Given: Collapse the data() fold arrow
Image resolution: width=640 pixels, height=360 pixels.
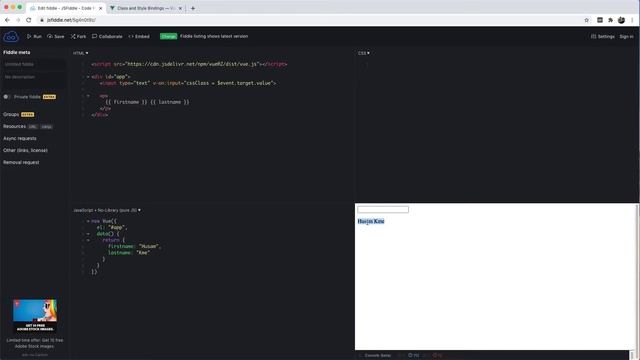Looking at the screenshot, I should [88, 234].
